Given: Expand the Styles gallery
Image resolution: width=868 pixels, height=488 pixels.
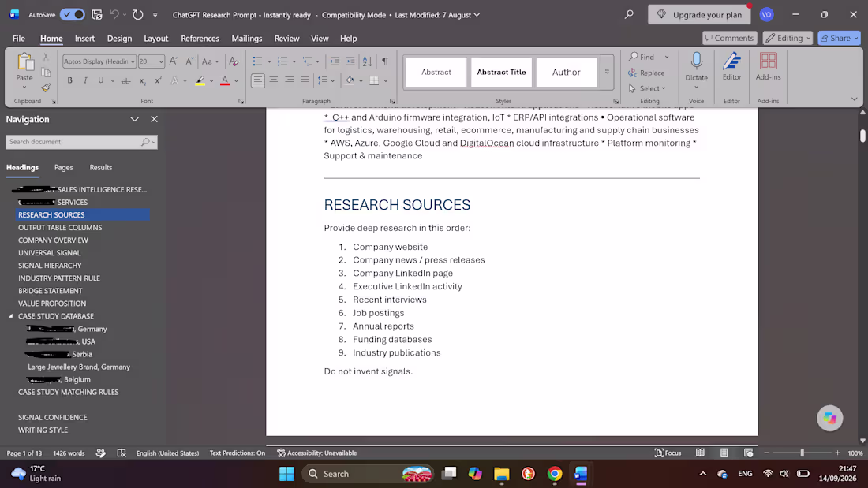Looking at the screenshot, I should click(608, 73).
